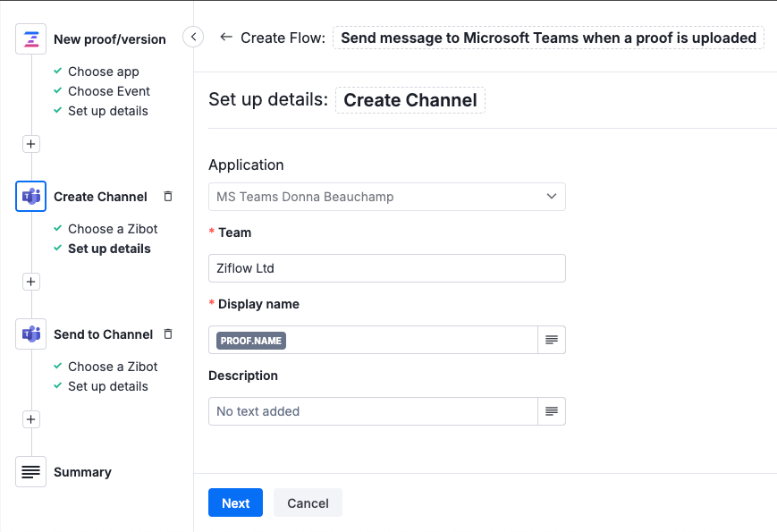Delete the Send to Channel step
777x532 pixels.
coord(168,334)
